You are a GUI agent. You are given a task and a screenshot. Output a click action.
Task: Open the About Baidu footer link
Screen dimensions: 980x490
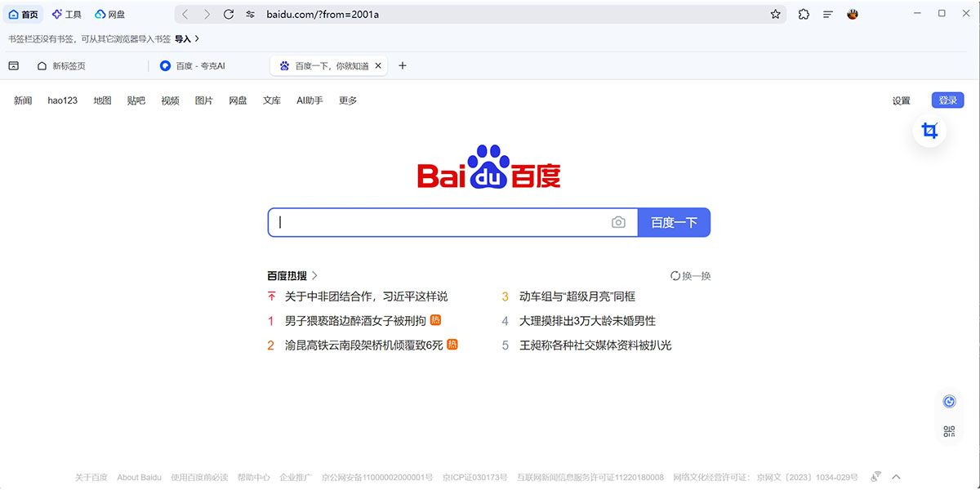(139, 477)
